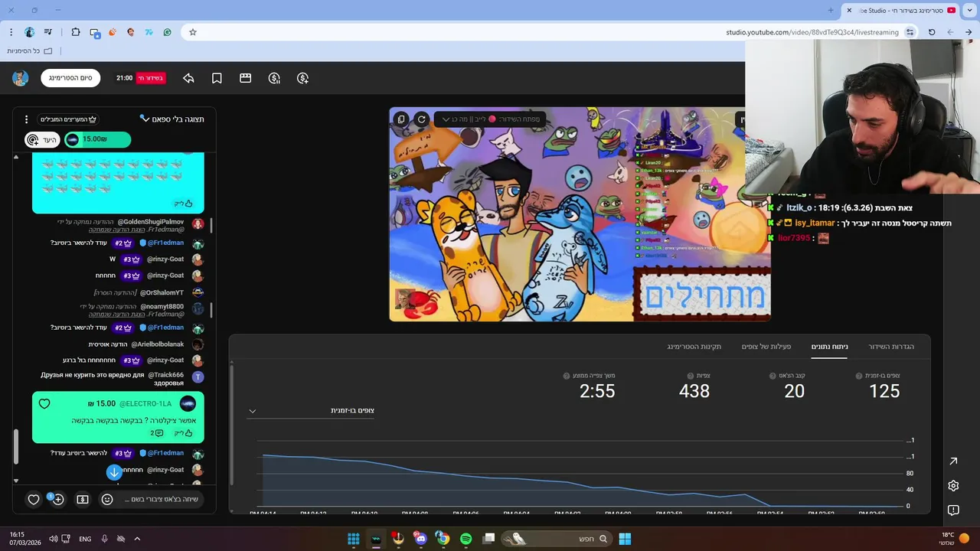
Task: Click the refresh icon on stream preview
Action: pos(421,119)
